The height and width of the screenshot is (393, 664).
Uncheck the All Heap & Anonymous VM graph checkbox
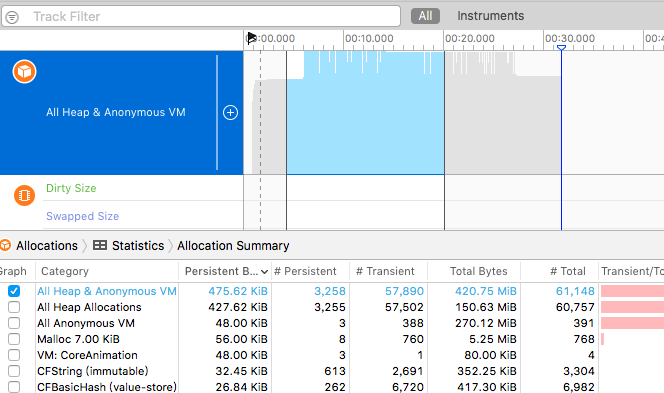(x=14, y=291)
